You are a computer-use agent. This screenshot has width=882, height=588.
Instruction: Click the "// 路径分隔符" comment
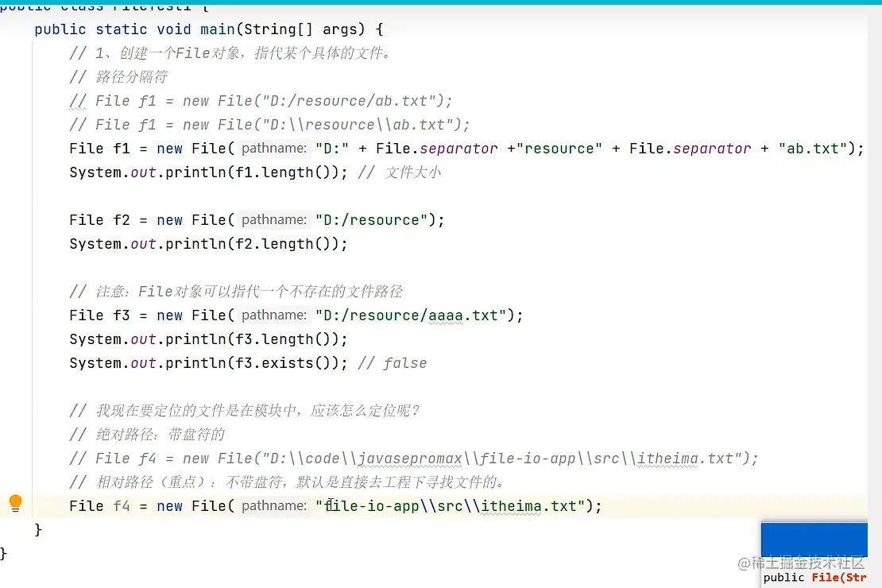coord(118,77)
